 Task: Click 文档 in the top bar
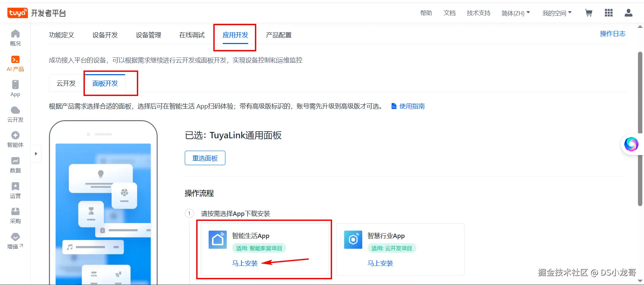point(449,13)
